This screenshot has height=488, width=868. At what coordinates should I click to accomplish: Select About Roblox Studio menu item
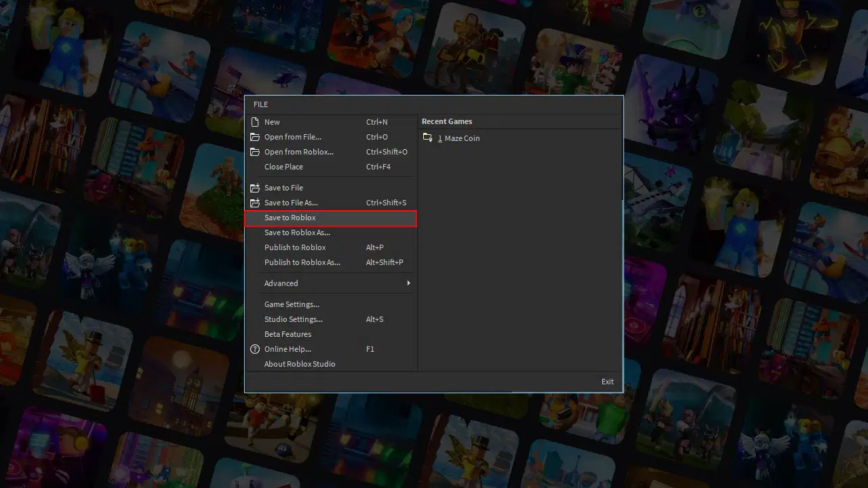tap(331, 364)
